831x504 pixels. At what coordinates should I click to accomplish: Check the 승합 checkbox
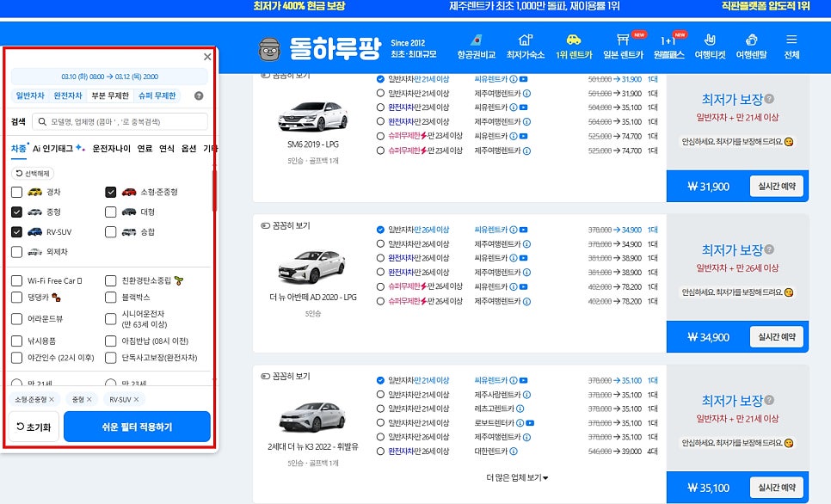click(110, 232)
